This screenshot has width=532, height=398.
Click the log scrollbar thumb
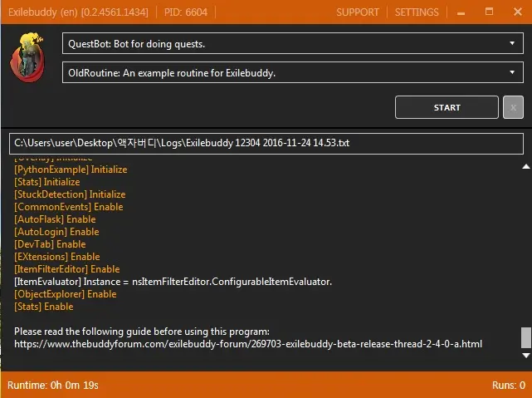[526, 337]
